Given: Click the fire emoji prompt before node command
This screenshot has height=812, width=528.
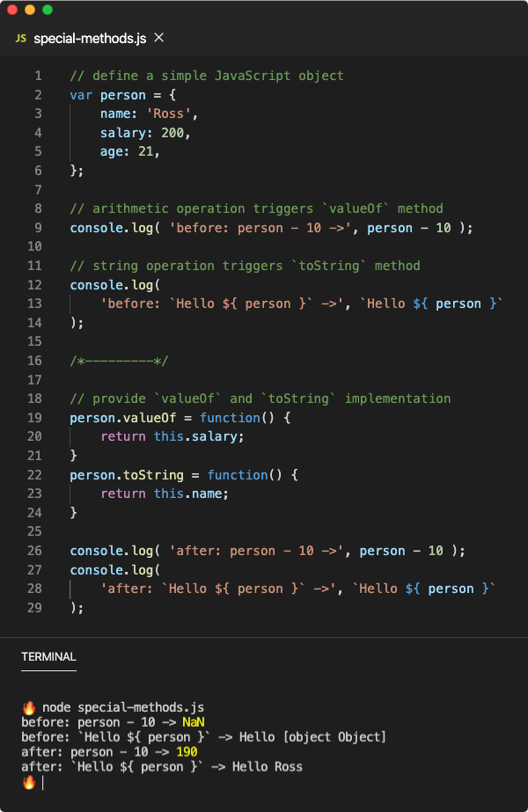Looking at the screenshot, I should (29, 707).
